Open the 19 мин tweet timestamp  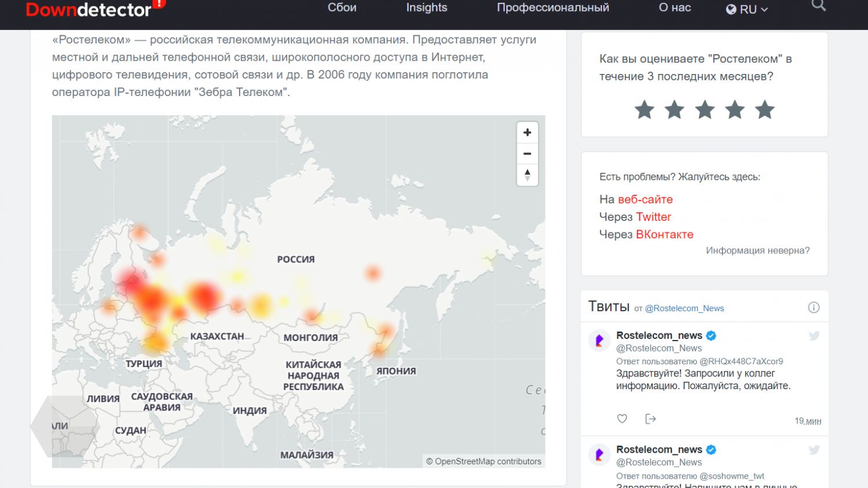click(x=808, y=421)
